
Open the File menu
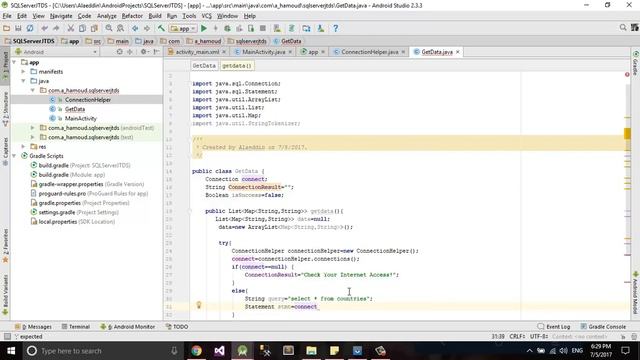tap(7, 16)
